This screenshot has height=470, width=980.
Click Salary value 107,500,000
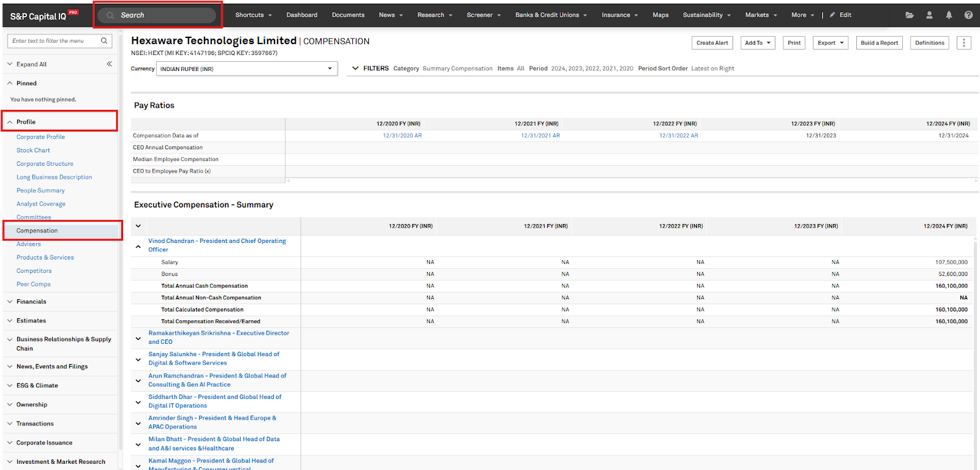tap(951, 262)
